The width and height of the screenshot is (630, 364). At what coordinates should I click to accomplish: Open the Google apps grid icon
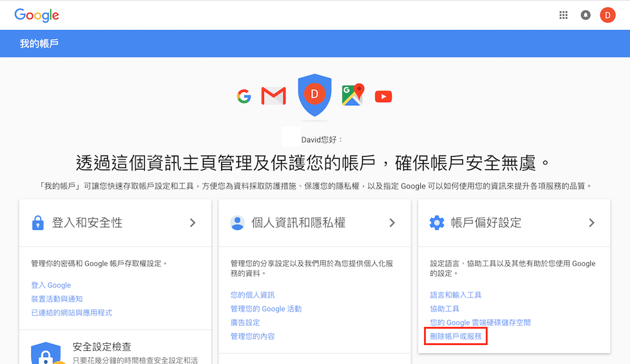(x=563, y=15)
